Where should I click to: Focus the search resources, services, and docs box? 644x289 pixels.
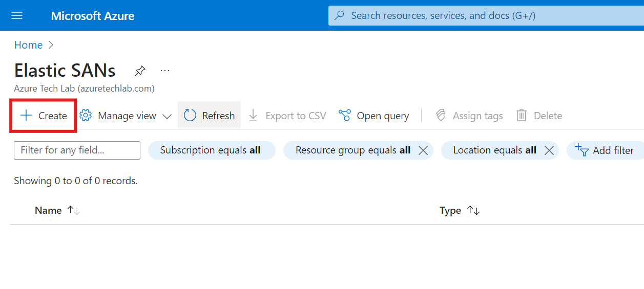point(486,15)
